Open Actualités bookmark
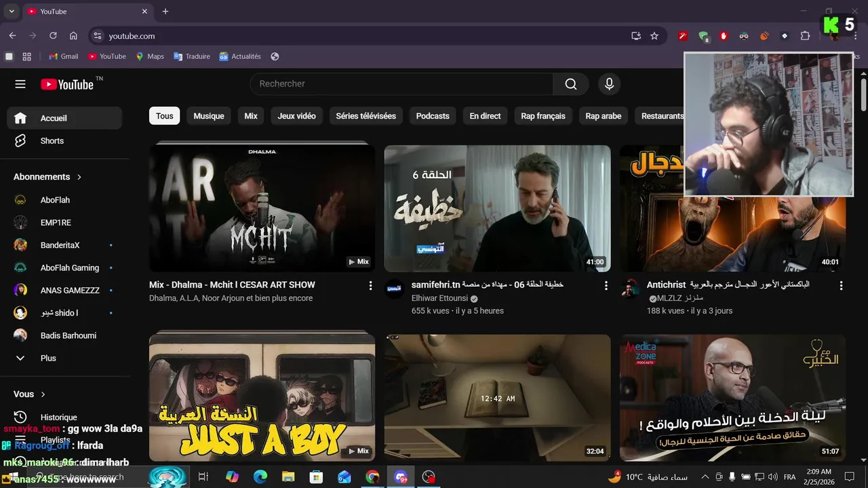868x488 pixels. [240, 56]
